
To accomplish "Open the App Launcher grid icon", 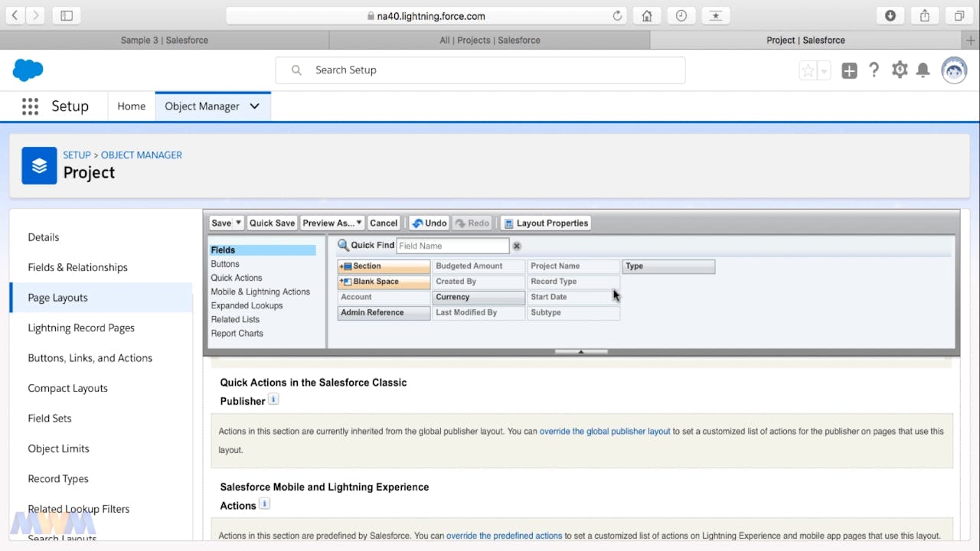I will click(30, 106).
